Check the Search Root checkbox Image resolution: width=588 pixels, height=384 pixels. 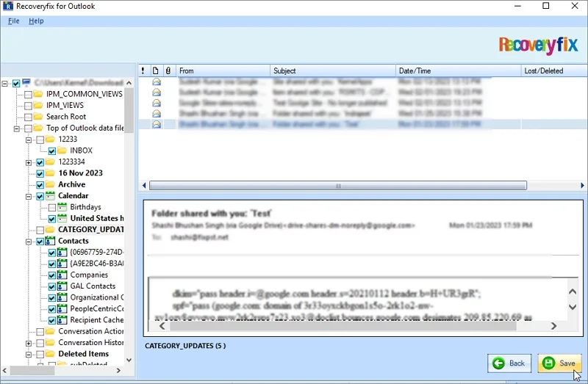coord(28,117)
